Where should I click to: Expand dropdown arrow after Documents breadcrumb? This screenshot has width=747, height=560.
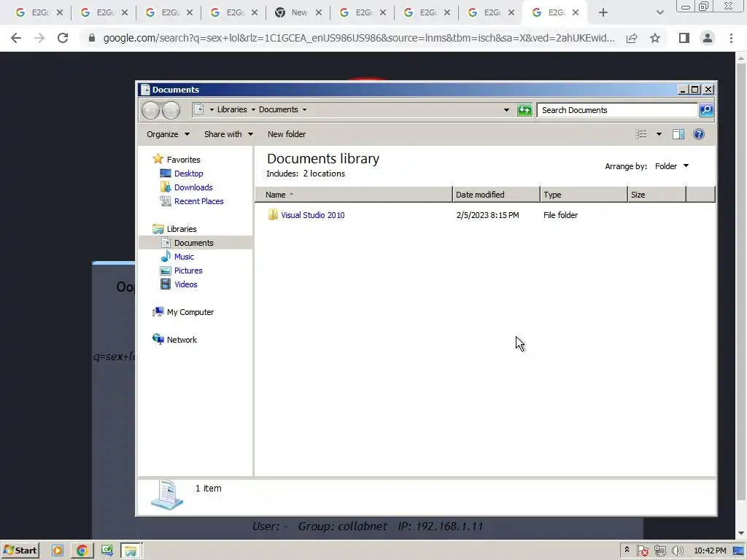(x=304, y=109)
